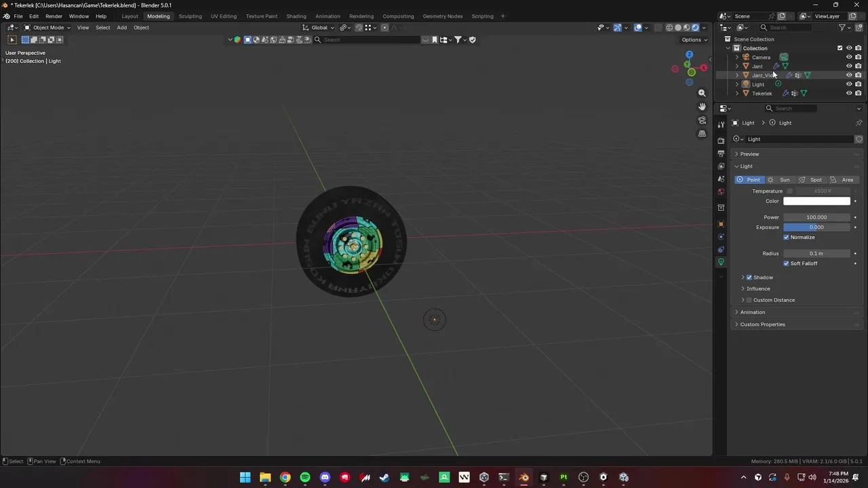
Task: Switch to the Shading workspace tab
Action: [x=296, y=16]
